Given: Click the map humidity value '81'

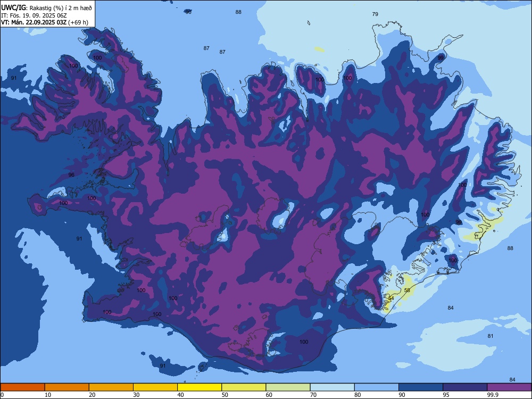Looking at the screenshot, I should 491,336.
